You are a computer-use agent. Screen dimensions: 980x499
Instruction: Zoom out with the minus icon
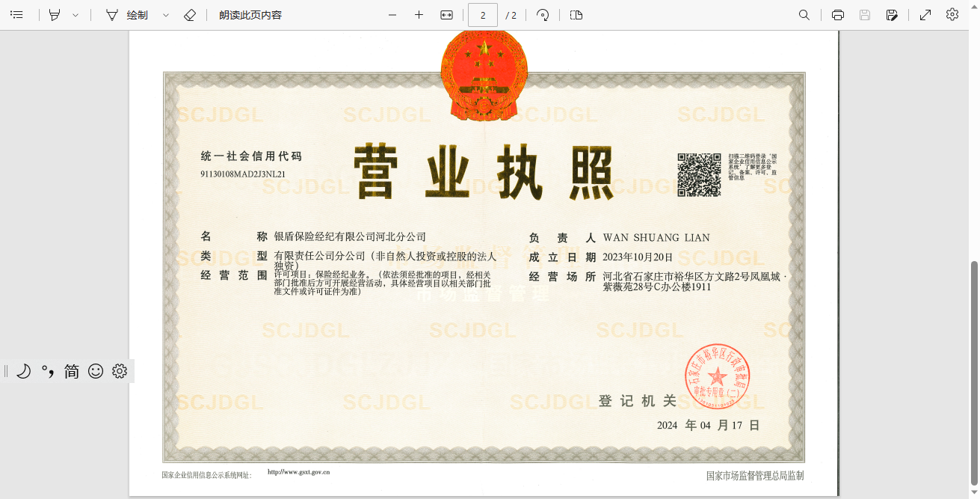(x=392, y=15)
